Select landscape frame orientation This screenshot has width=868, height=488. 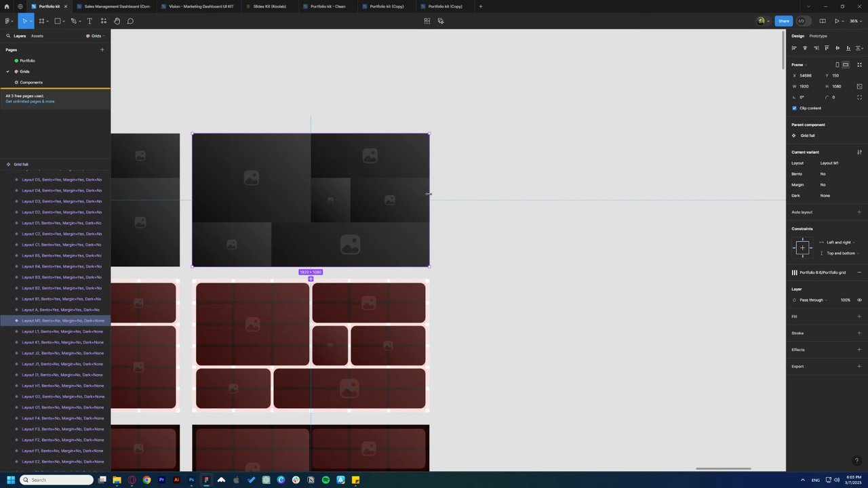coord(846,64)
